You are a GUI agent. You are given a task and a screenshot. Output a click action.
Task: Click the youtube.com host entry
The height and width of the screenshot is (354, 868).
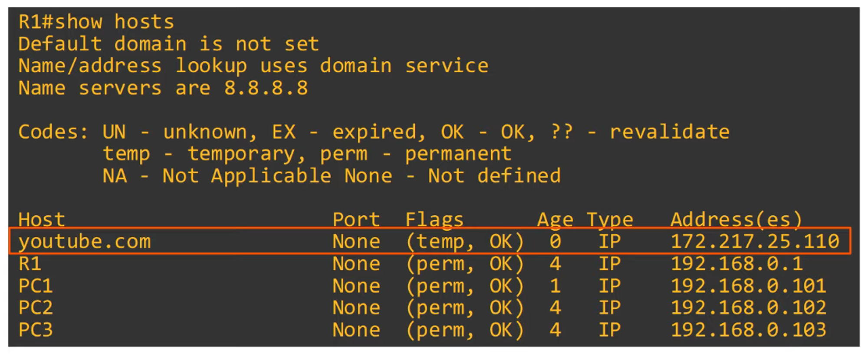[x=85, y=242]
